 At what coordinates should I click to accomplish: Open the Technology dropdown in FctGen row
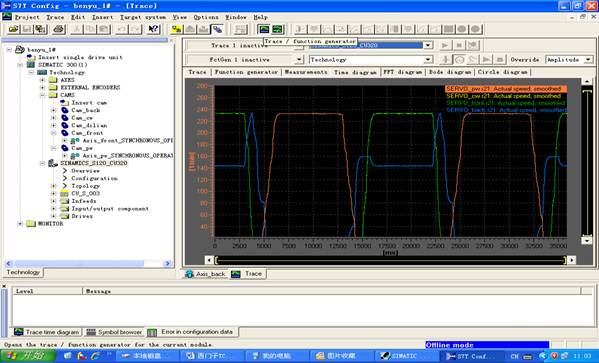(428, 60)
